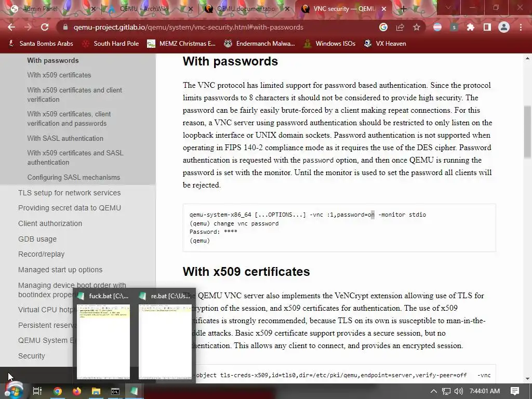Open the VX Heaven bookmark
Viewport: 532px width, 399px height.
coord(385,44)
